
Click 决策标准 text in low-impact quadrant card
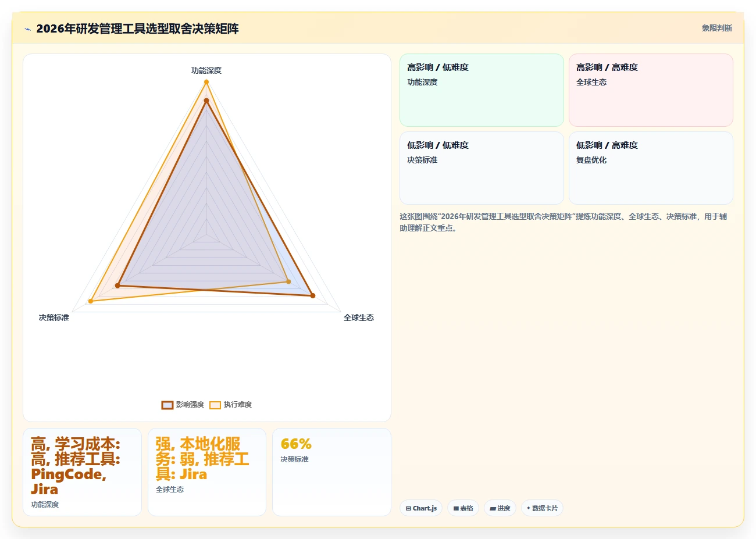point(422,160)
